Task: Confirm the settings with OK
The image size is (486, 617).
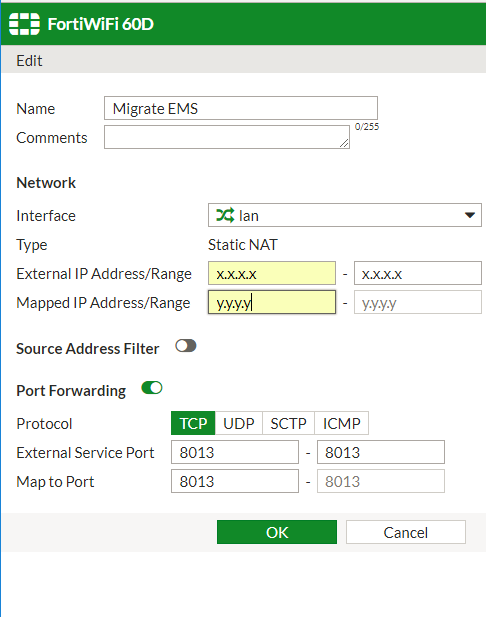Action: tap(277, 532)
